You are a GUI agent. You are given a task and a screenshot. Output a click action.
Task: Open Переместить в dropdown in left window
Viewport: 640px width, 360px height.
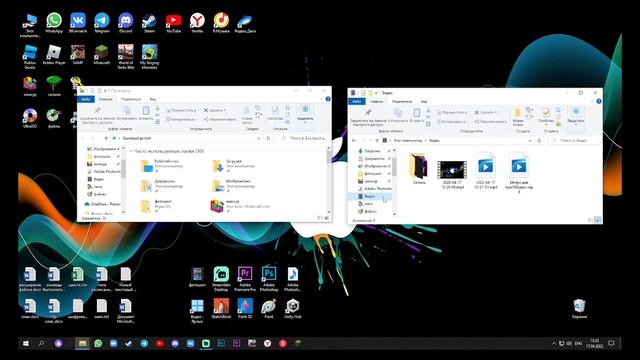[181, 110]
